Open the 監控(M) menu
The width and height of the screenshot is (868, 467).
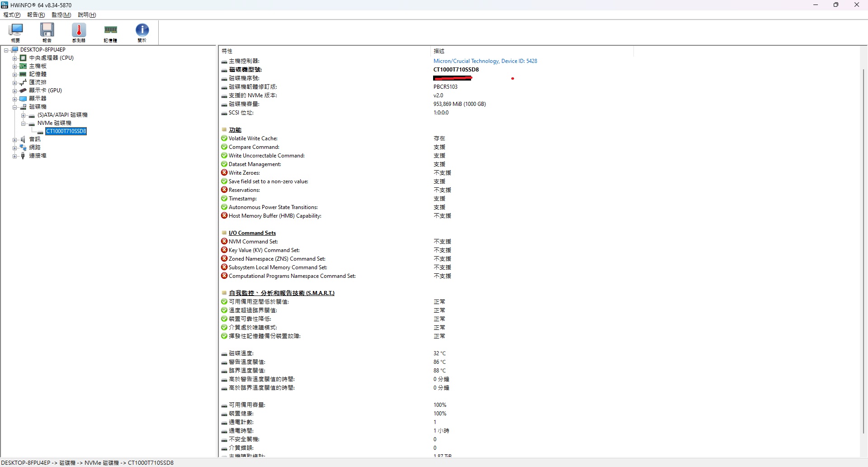point(61,15)
